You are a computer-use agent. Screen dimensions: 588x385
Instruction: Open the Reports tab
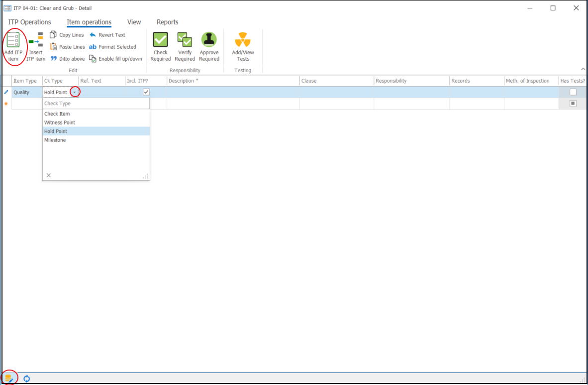click(x=167, y=22)
